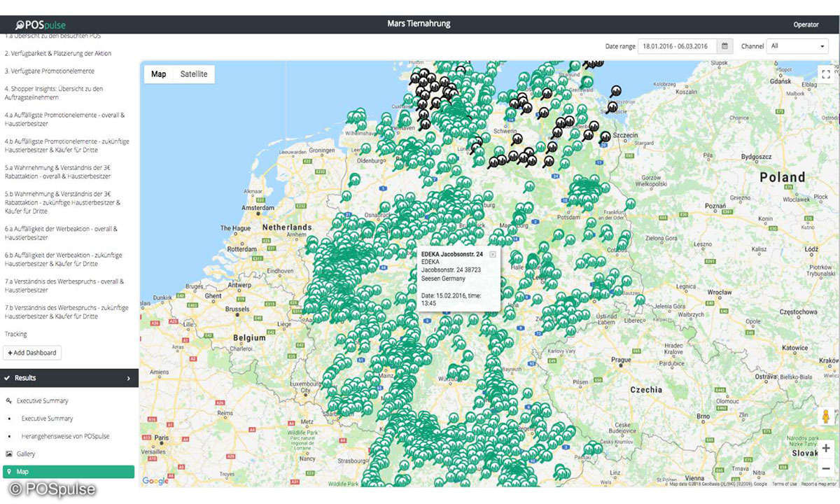Click the Netherlands label on map

pyautogui.click(x=287, y=227)
